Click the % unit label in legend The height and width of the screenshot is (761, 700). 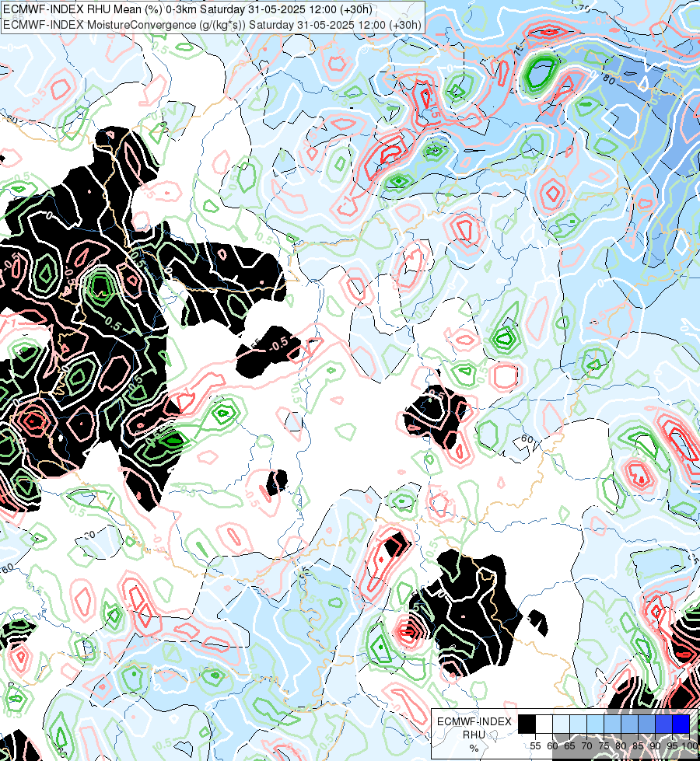click(x=474, y=749)
